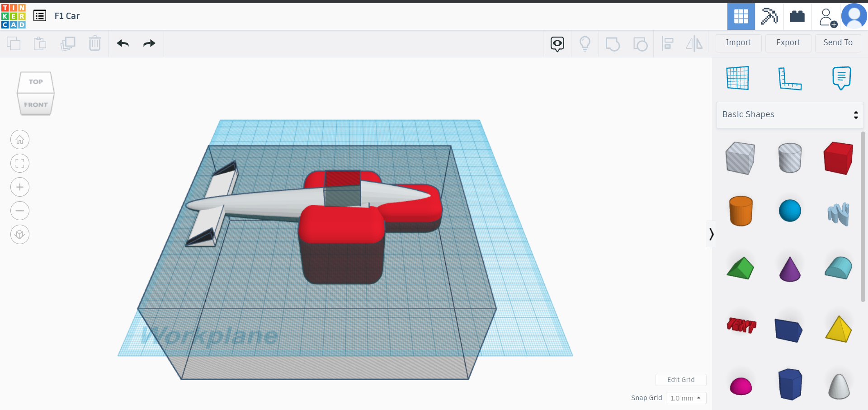Open the user profile avatar
Viewport: 868px width, 410px height.
pos(854,16)
